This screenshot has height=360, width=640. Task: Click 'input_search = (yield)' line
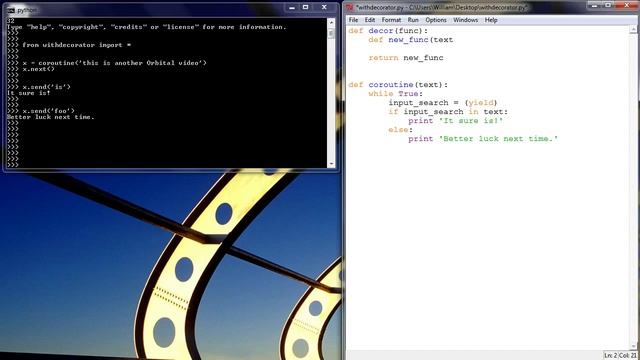[443, 103]
